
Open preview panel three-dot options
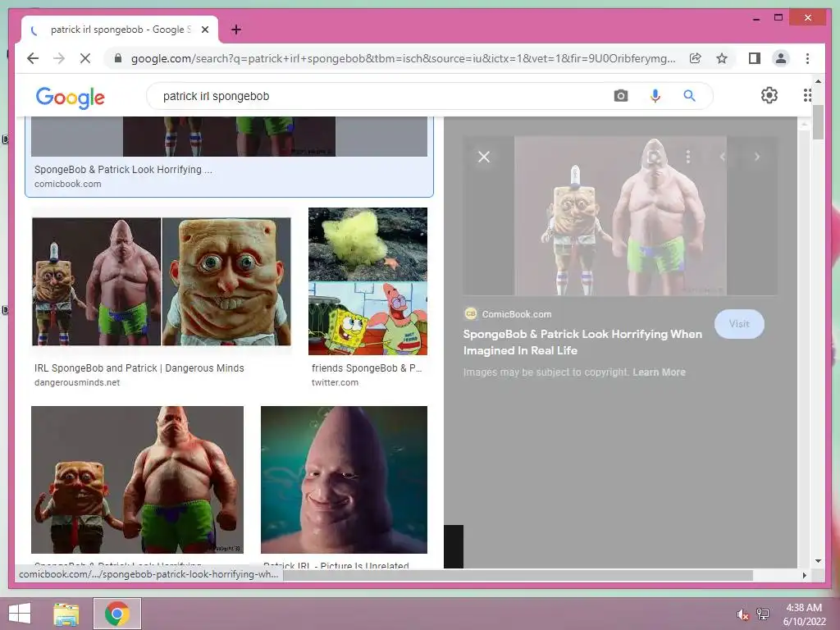688,157
